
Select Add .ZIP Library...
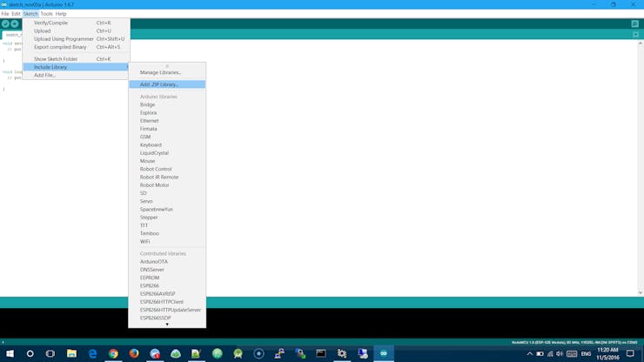click(167, 84)
